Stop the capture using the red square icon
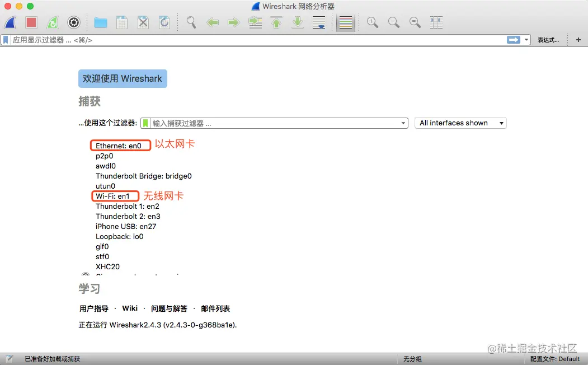The image size is (588, 365). point(31,22)
